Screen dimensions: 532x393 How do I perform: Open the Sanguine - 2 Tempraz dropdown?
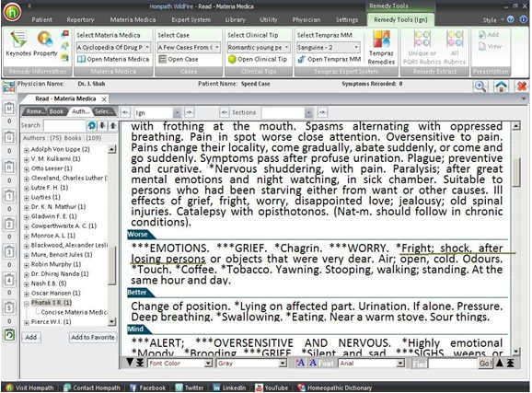(x=329, y=47)
